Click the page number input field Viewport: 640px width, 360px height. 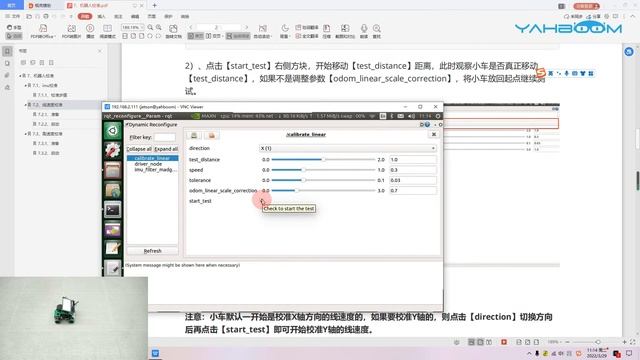tap(218, 27)
